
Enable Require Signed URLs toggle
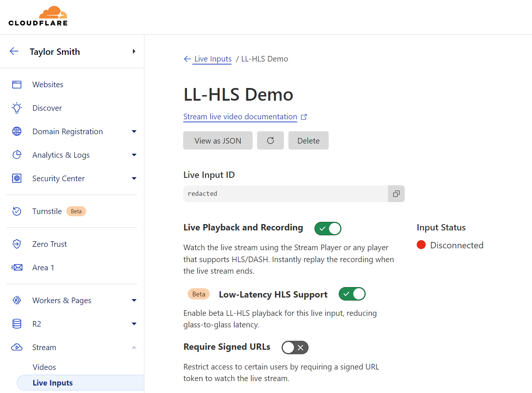(x=295, y=348)
